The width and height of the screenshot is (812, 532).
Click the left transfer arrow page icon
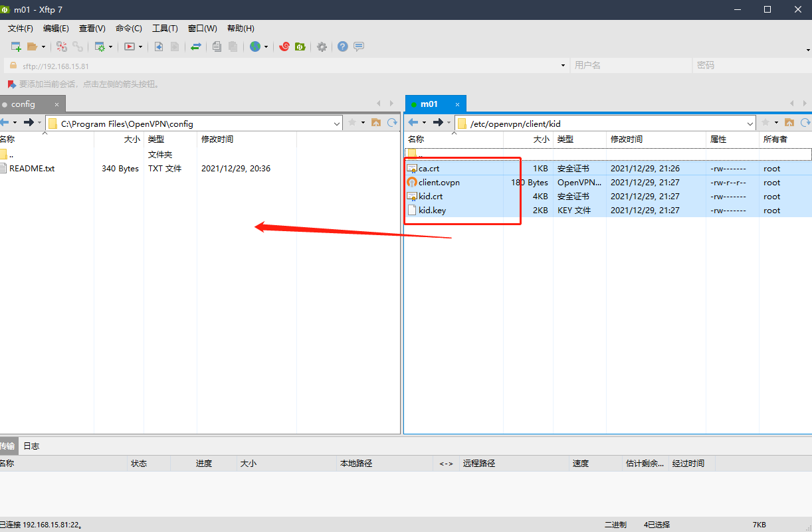[159, 46]
